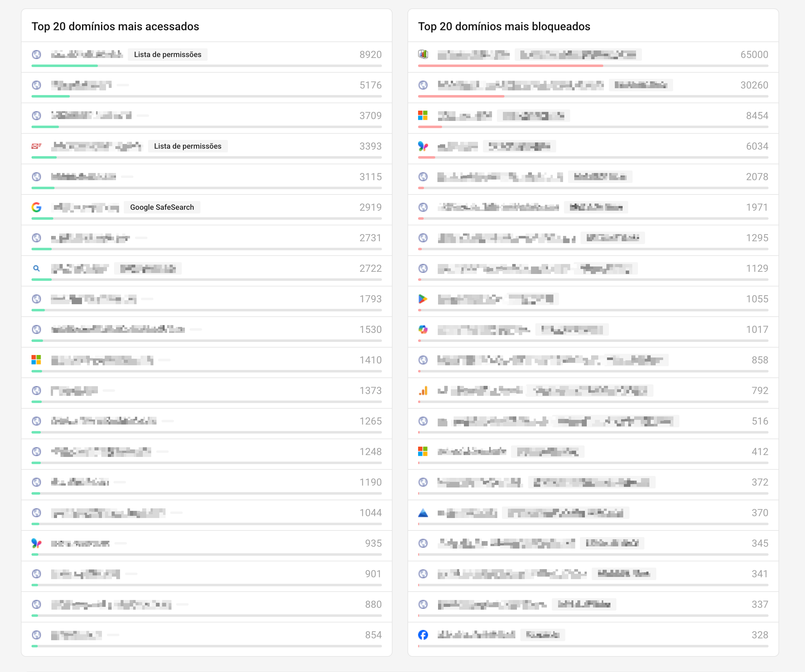Click the orange bar-chart analytics icon
This screenshot has height=672, width=805.
(x=423, y=391)
